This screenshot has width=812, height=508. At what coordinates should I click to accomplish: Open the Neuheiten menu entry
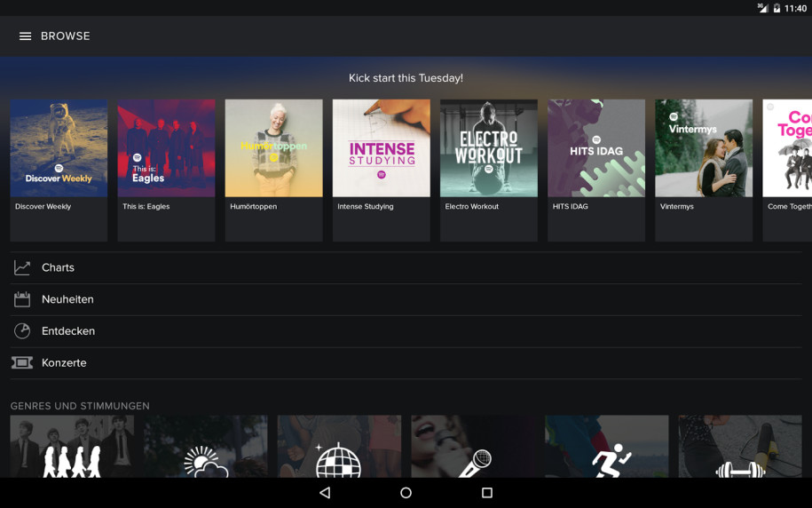[406, 299]
